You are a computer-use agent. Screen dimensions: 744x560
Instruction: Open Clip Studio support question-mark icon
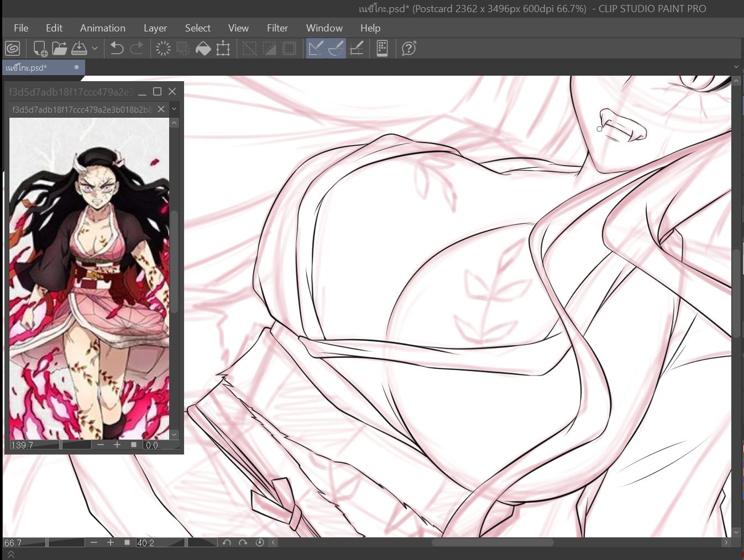408,49
